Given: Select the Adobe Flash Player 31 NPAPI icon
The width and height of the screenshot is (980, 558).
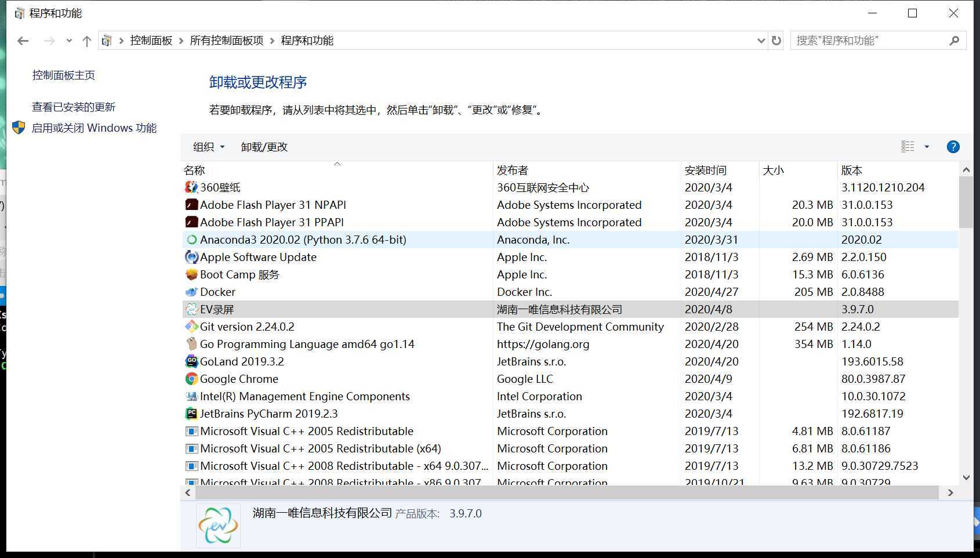Looking at the screenshot, I should click(x=191, y=205).
